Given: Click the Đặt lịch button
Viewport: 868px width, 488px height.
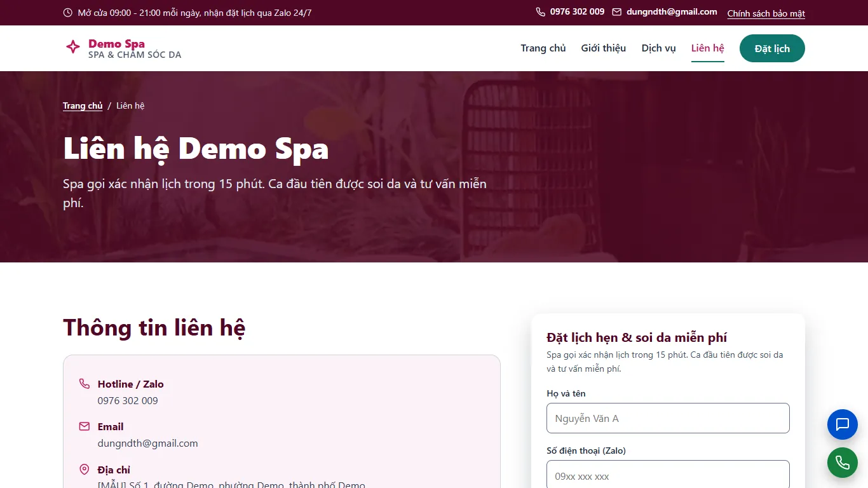Looking at the screenshot, I should coord(772,48).
